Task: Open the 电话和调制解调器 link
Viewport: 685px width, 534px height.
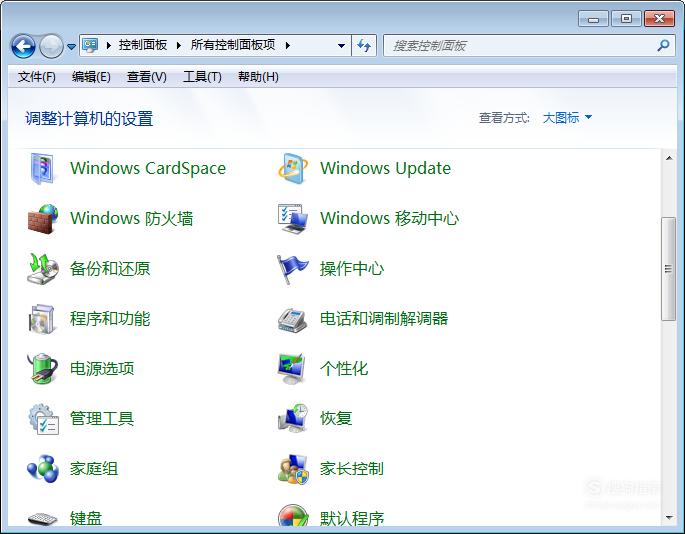Action: pos(384,319)
